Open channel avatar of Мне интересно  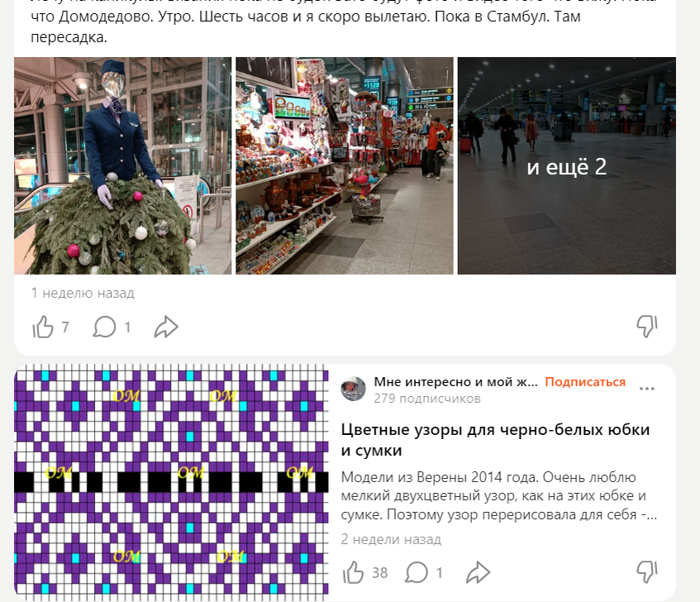coord(353,389)
